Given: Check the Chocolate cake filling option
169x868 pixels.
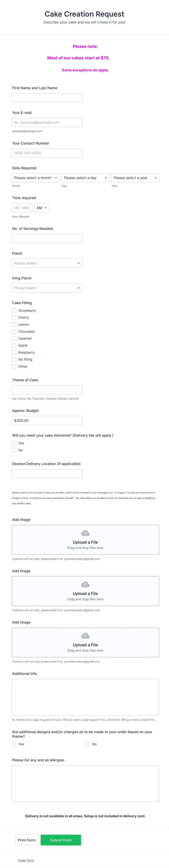Looking at the screenshot, I should coord(14,331).
